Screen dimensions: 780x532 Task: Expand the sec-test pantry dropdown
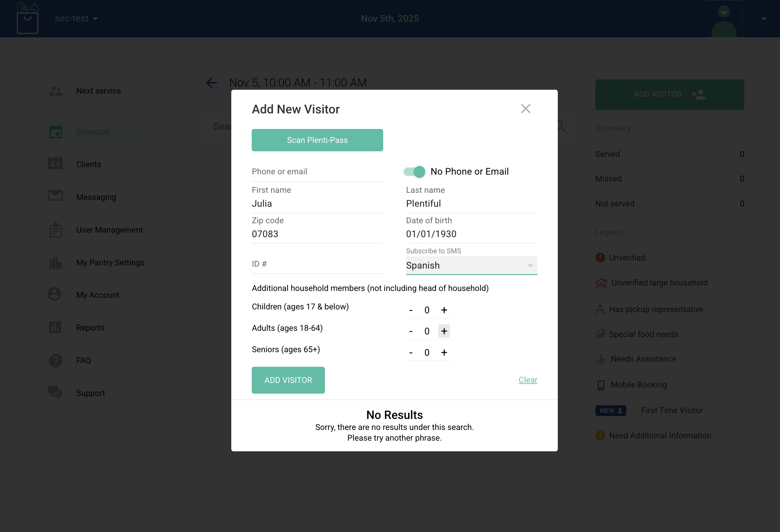pyautogui.click(x=77, y=18)
